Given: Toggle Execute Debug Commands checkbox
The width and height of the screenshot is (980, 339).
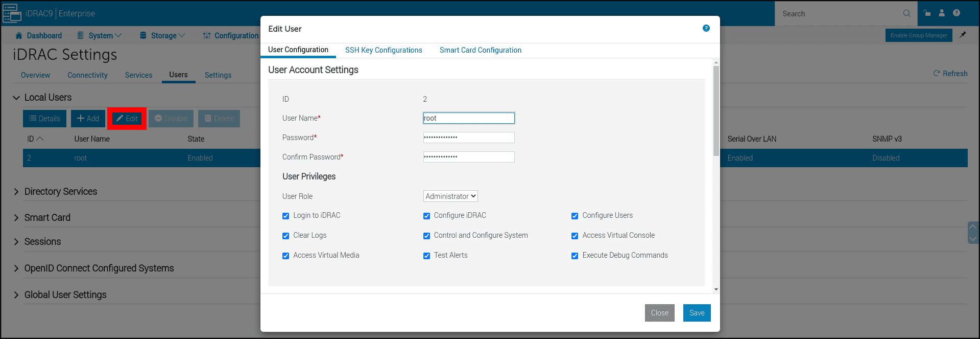Looking at the screenshot, I should 575,256.
